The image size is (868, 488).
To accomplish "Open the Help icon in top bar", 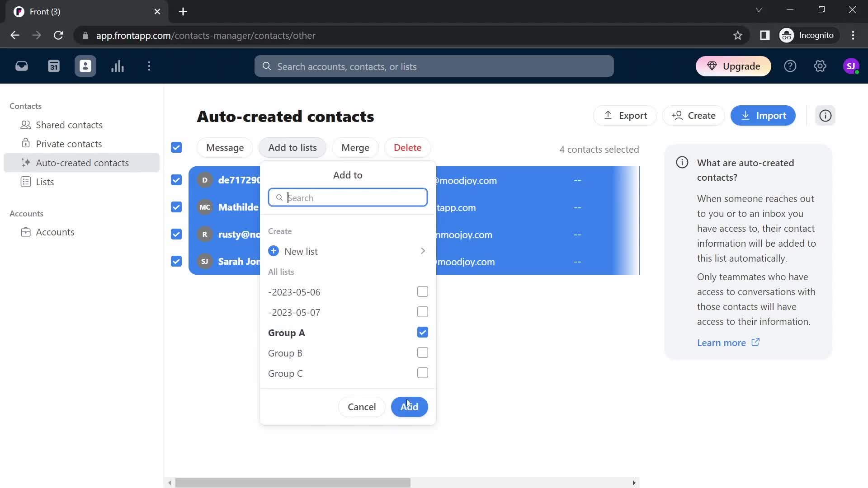I will tap(791, 66).
